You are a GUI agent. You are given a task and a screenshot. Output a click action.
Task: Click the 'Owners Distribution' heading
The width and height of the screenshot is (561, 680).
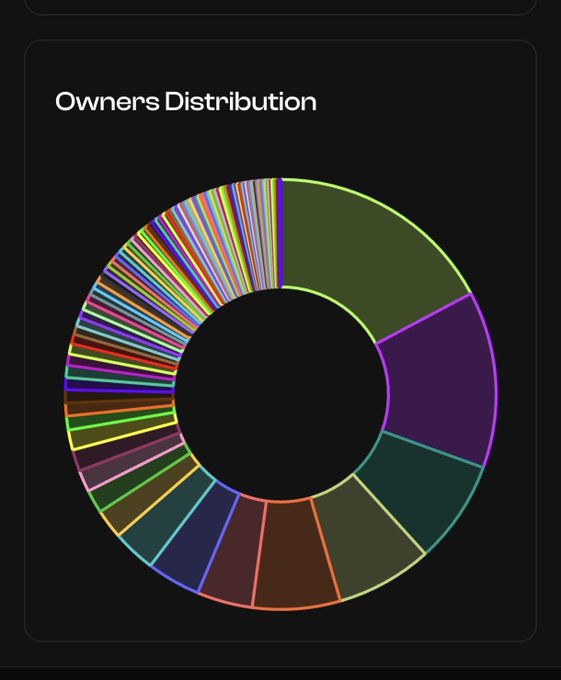(x=186, y=102)
